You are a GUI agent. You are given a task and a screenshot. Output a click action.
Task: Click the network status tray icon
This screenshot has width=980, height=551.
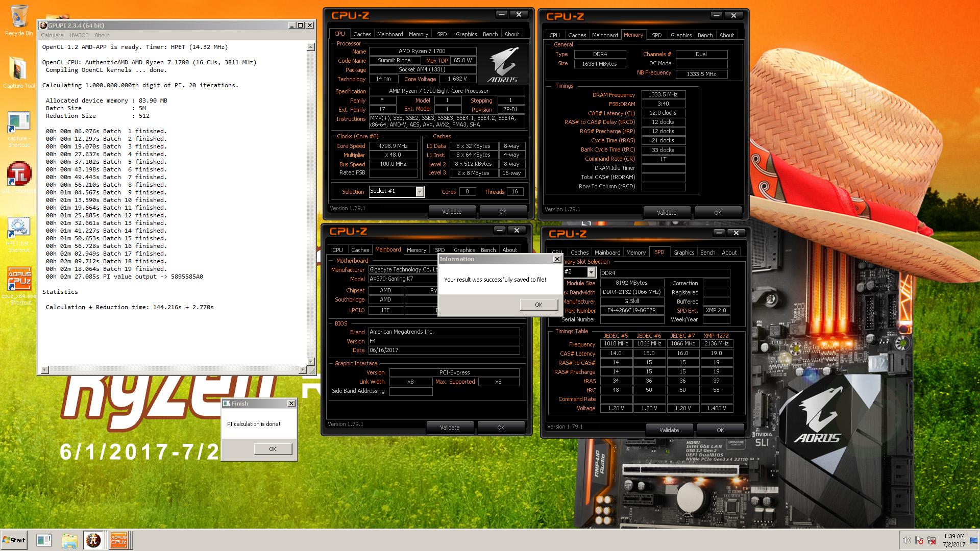932,540
